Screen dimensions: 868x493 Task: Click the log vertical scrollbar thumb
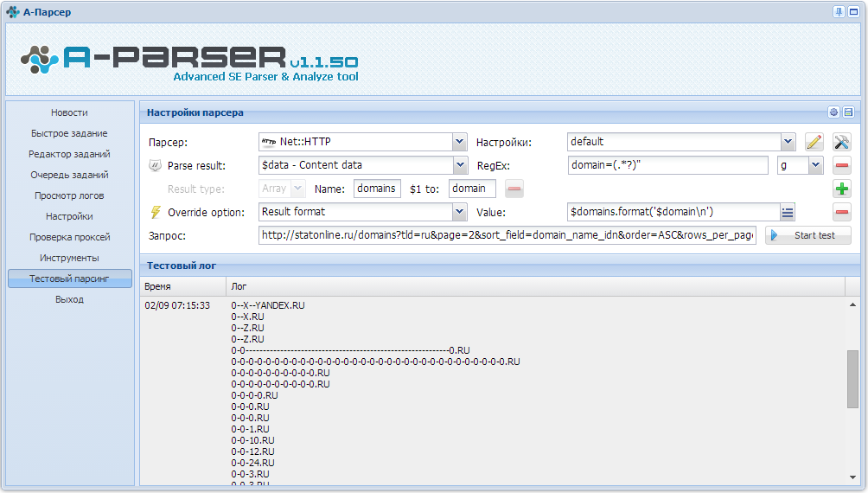click(852, 378)
